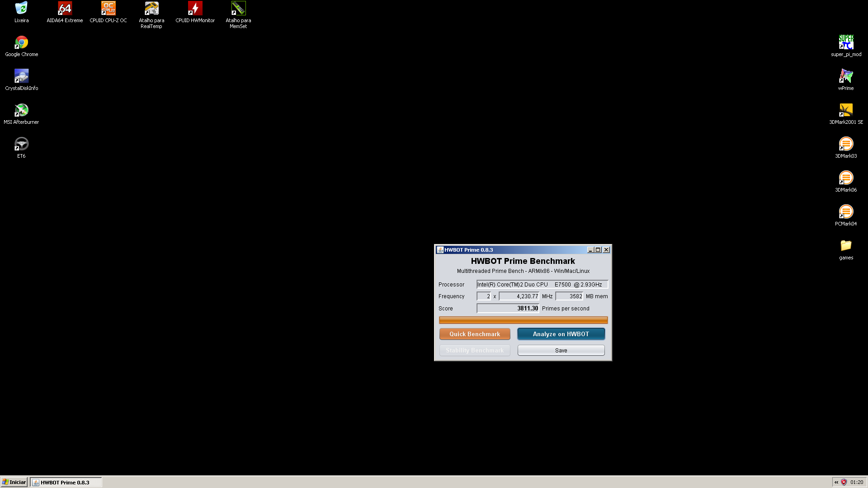This screenshot has width=868, height=488.
Task: Run the Quick Benchmark
Action: [x=475, y=334]
